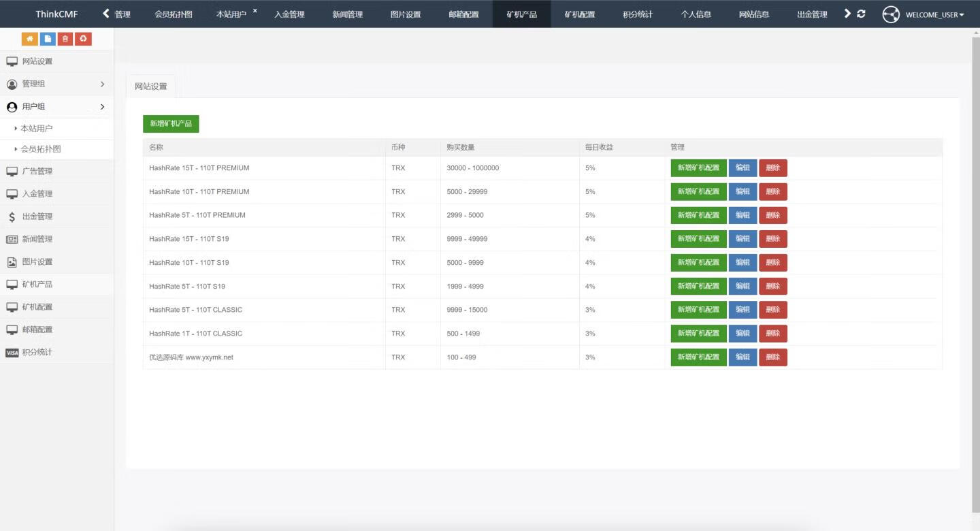Screen dimensions: 980x531
Task: Refresh the page using top bar icon
Action: tap(862, 14)
